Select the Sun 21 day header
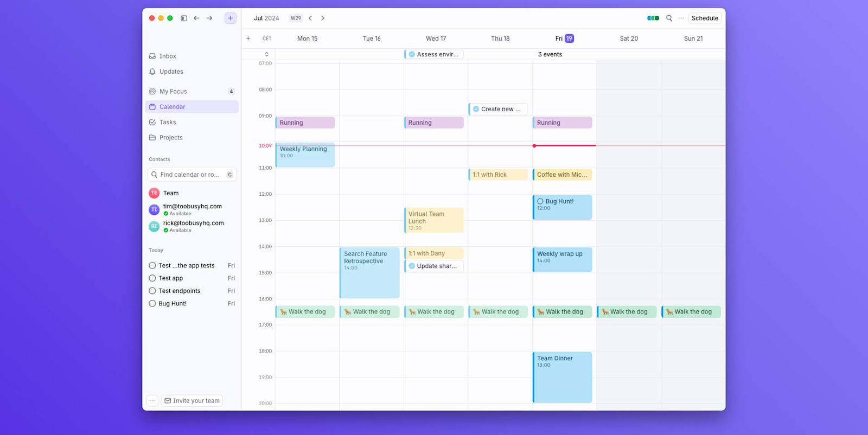 (x=693, y=39)
